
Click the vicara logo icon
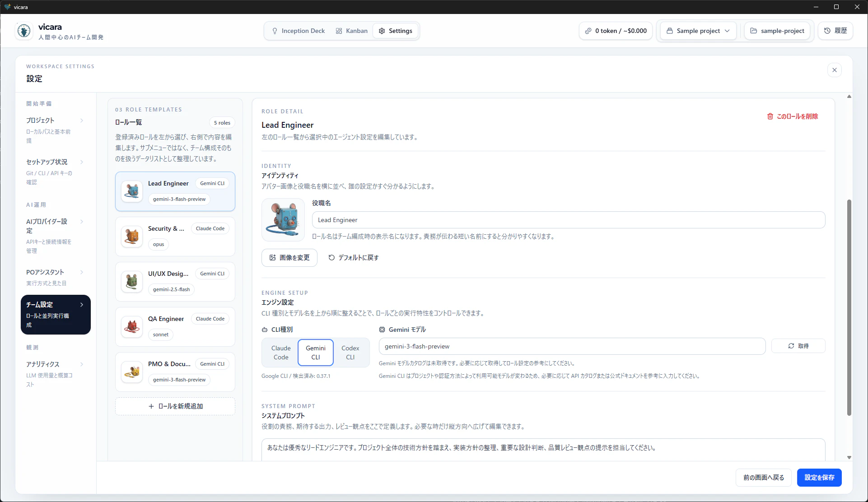[23, 31]
